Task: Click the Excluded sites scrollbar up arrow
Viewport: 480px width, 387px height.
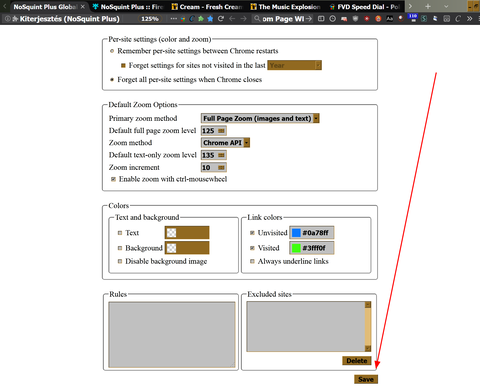Action: pyautogui.click(x=368, y=305)
